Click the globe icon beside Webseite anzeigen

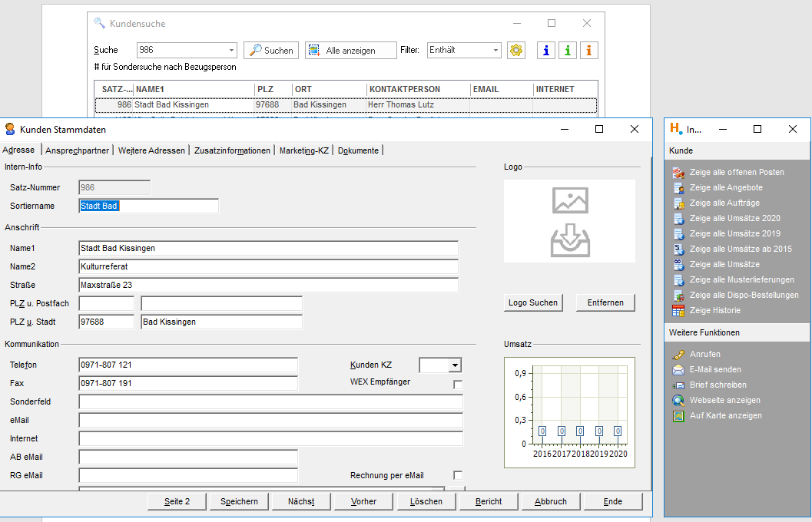point(678,401)
